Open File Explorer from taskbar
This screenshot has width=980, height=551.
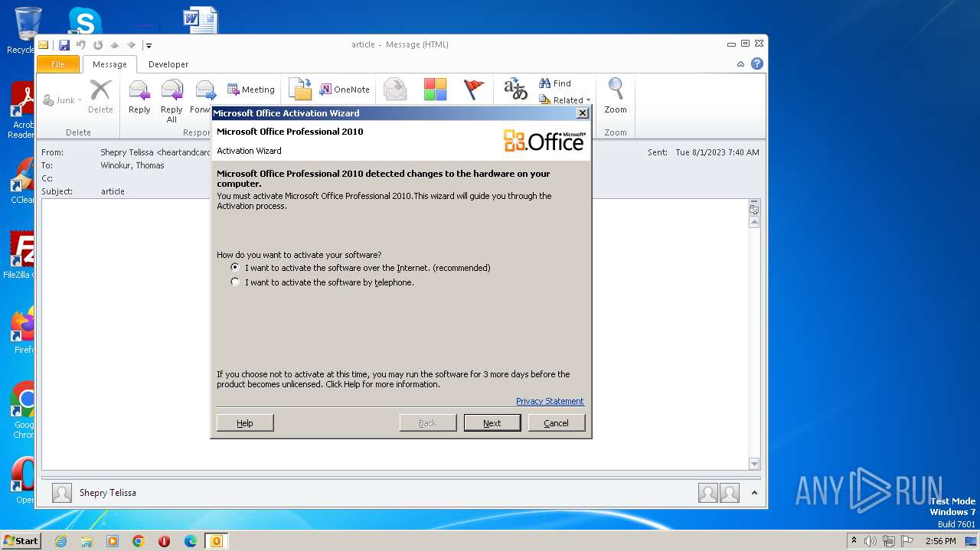(87, 541)
